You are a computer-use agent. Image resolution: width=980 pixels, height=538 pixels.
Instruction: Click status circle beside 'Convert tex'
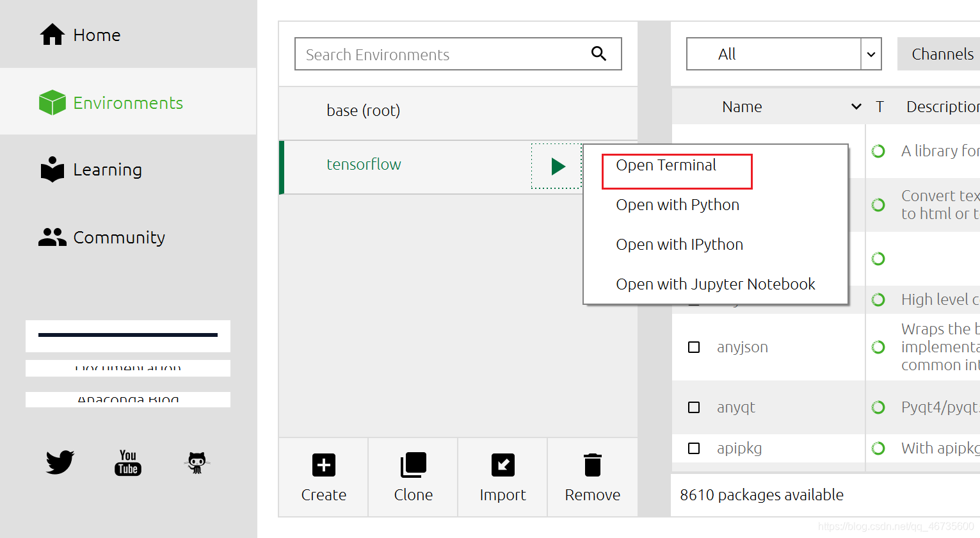click(878, 205)
